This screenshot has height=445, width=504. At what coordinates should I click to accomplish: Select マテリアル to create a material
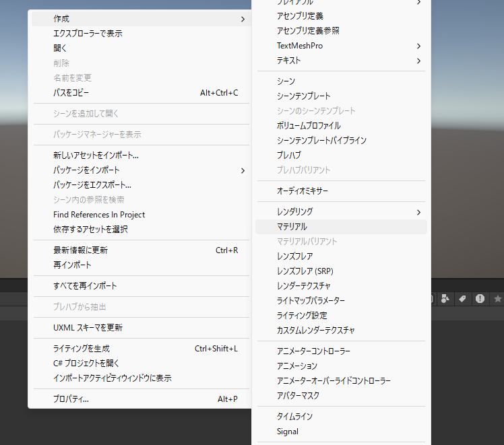tap(292, 227)
